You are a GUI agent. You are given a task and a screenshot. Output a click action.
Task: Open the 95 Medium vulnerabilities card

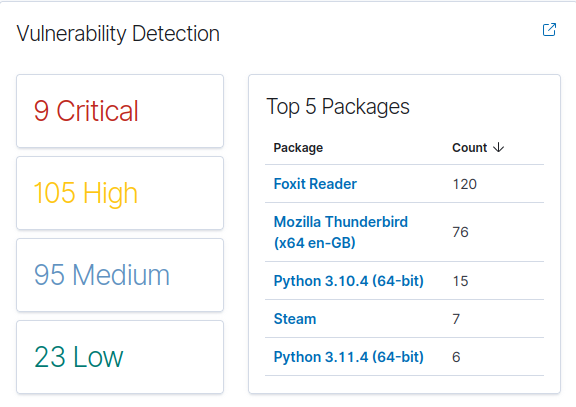point(120,275)
